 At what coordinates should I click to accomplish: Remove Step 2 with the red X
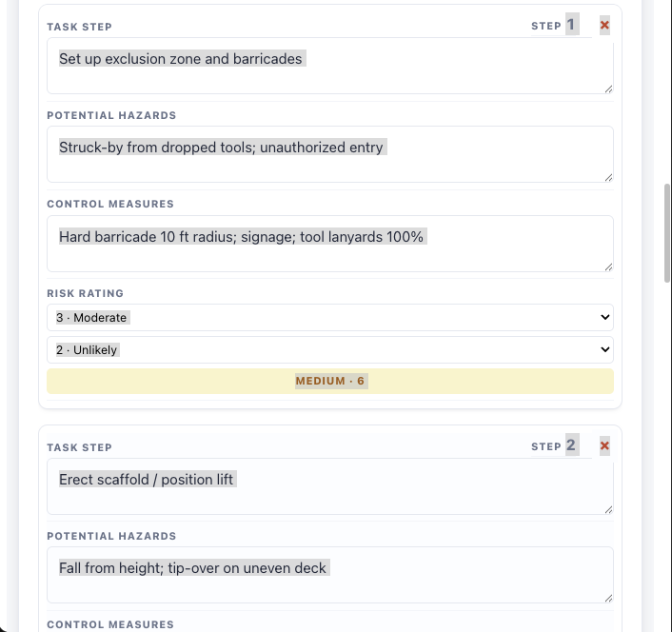point(604,446)
